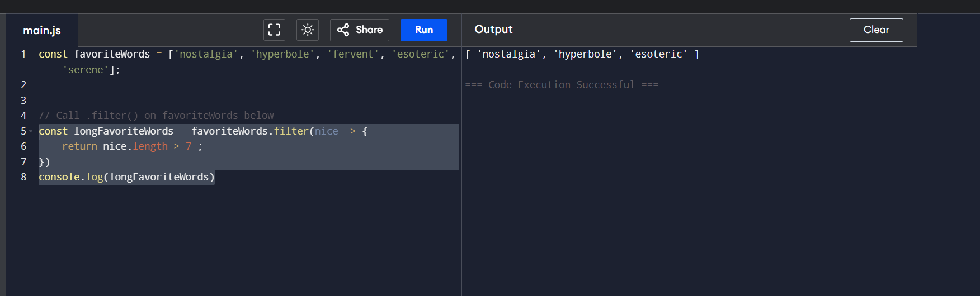Click the 'nostalgia' string in the editor code
The image size is (980, 296).
click(206, 54)
